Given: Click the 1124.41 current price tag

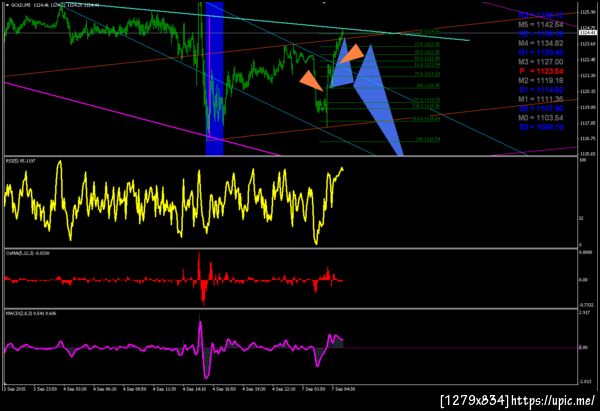Looking at the screenshot, I should tap(588, 33).
